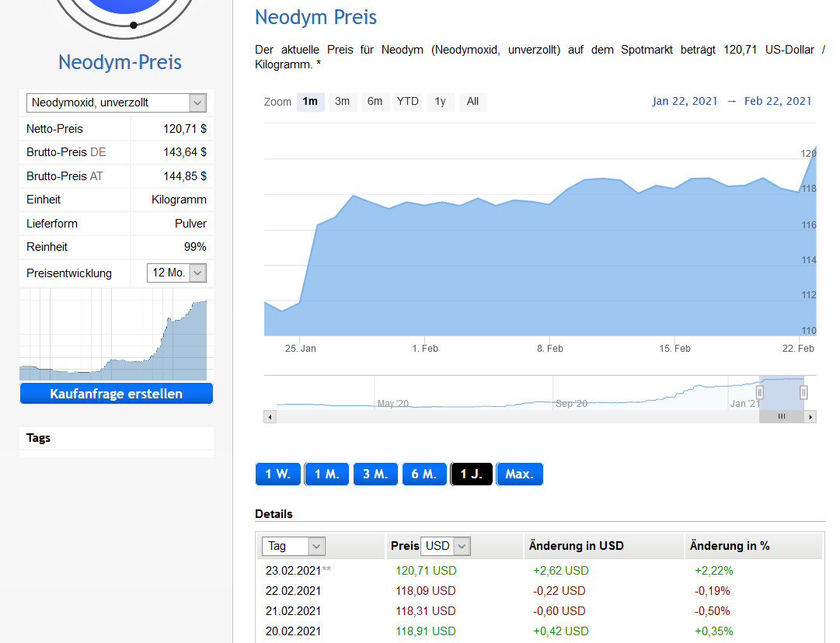Click the Max. period button
The height and width of the screenshot is (643, 840).
[x=520, y=474]
